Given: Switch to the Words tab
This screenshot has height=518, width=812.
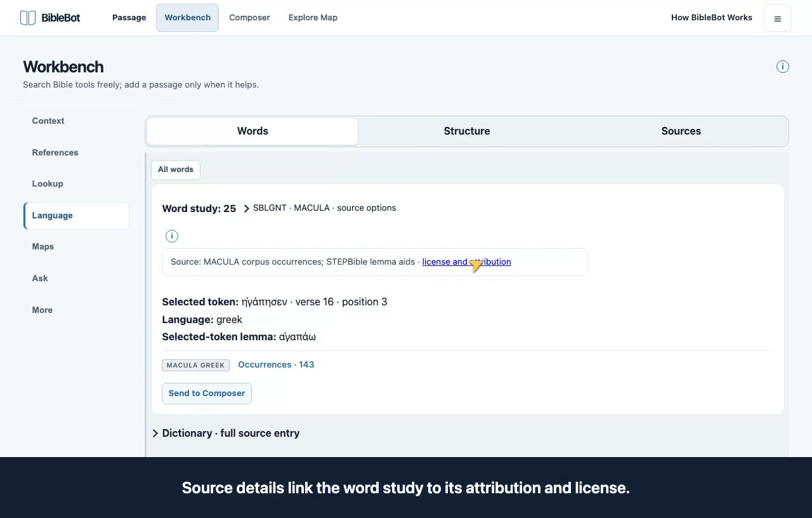Looking at the screenshot, I should (252, 131).
